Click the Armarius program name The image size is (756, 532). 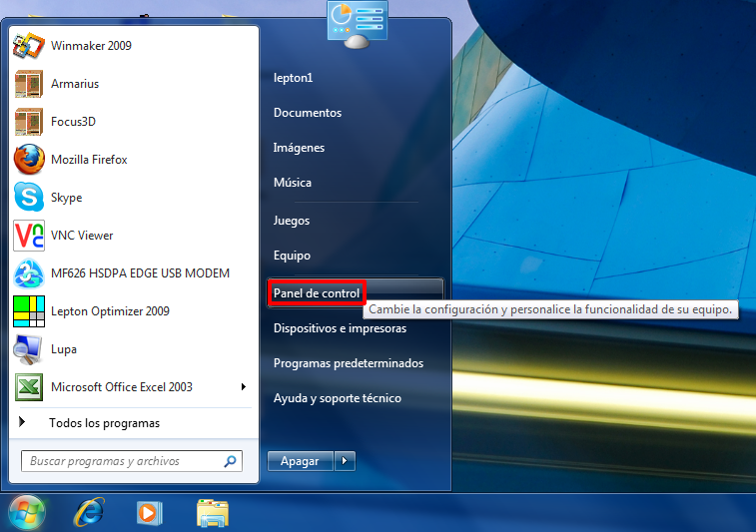pos(75,84)
